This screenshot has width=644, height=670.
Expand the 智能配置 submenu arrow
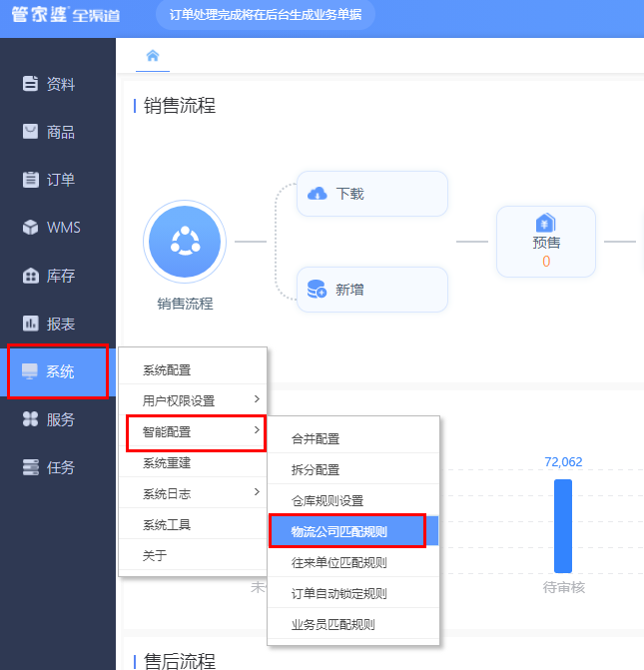tap(257, 430)
